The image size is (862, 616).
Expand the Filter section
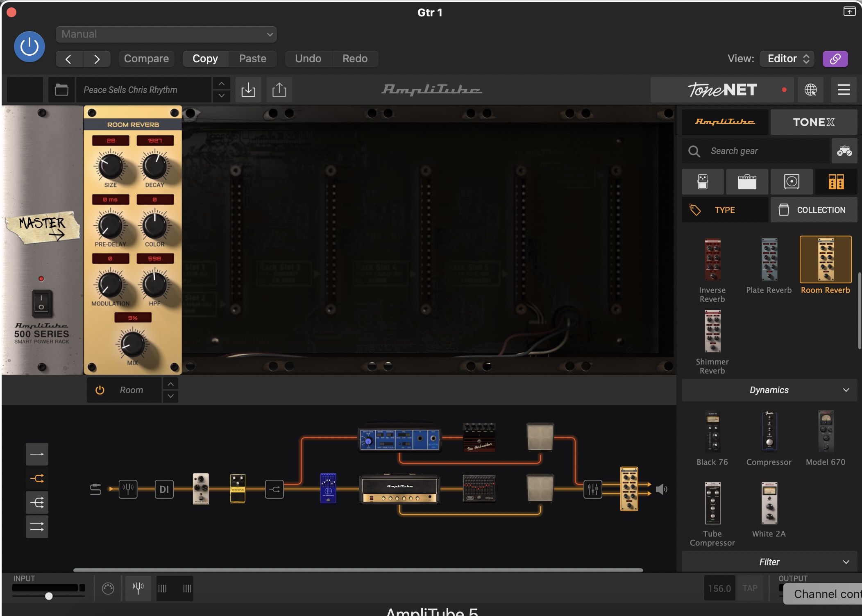coord(769,562)
